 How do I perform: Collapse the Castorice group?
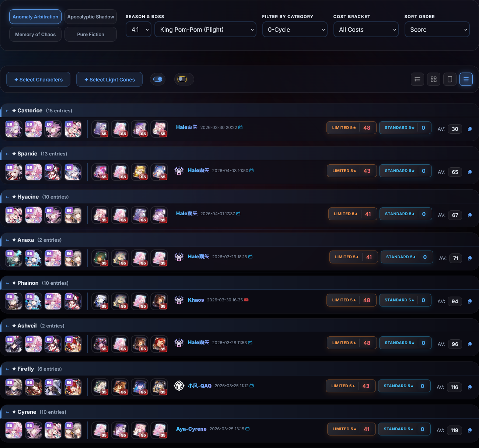click(7, 111)
